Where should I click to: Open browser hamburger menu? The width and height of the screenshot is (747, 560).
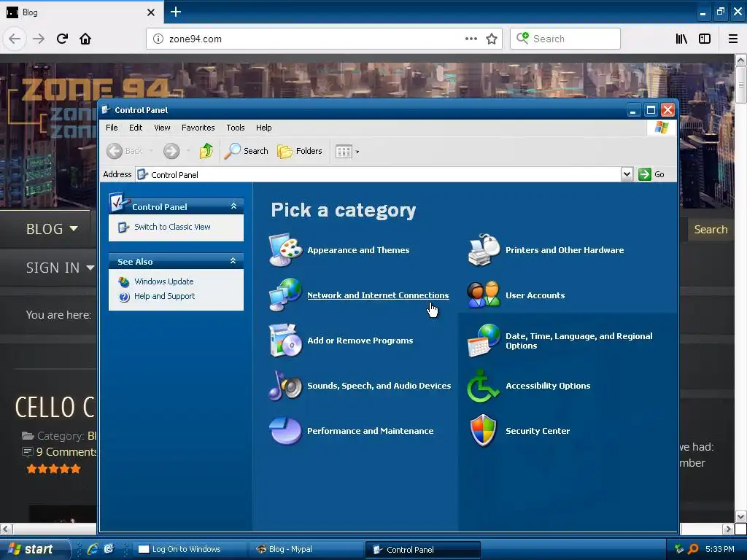pos(733,39)
